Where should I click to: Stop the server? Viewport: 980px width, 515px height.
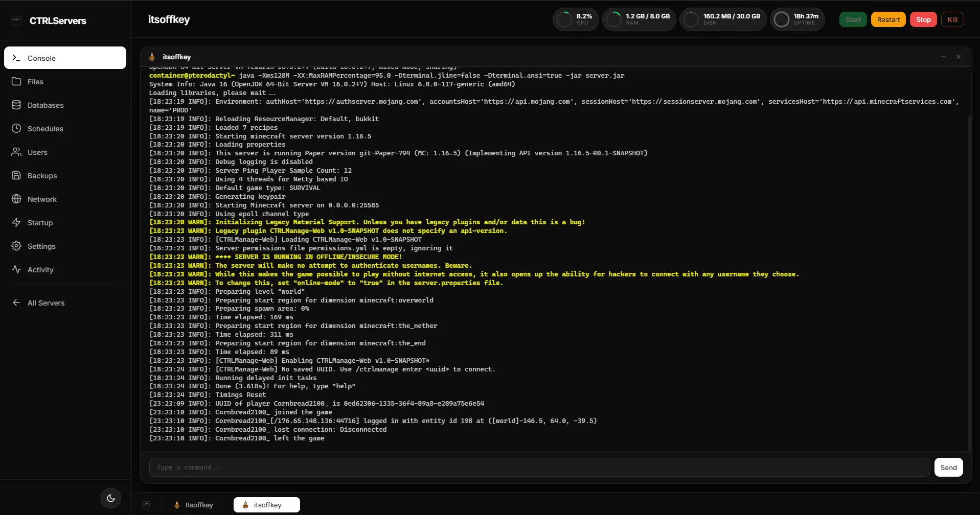923,19
